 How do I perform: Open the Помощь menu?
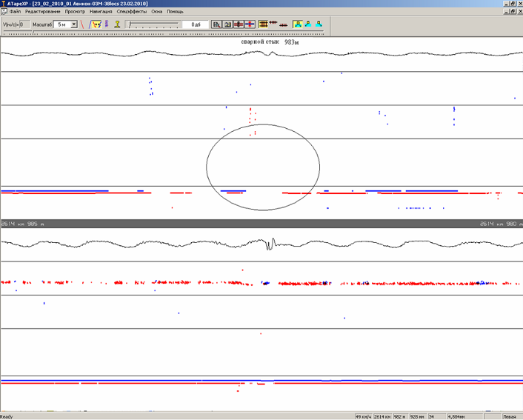pyautogui.click(x=175, y=12)
